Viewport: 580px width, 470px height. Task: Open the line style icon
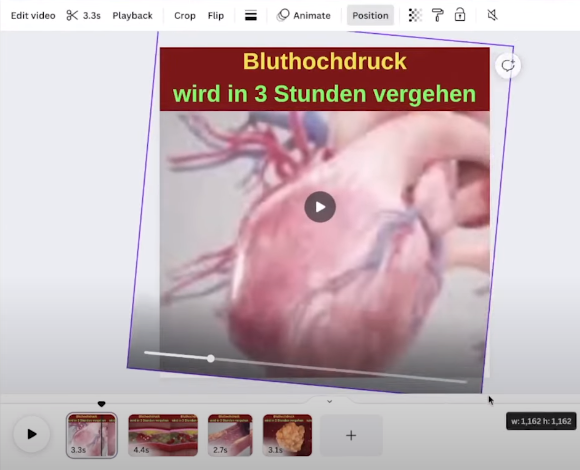251,16
